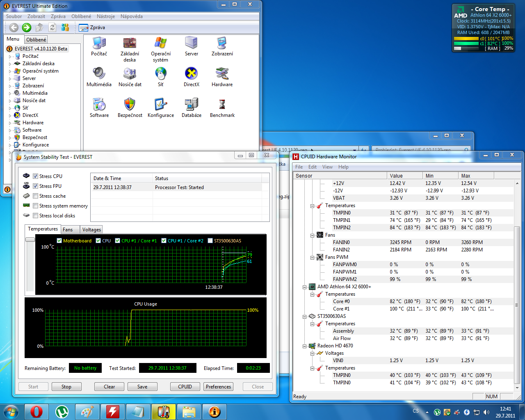Open the Nástroje menu in EVEREST

tap(106, 16)
